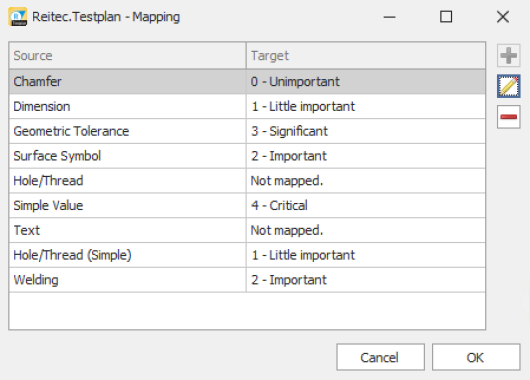Cancel the mapping dialog
Screen dimensions: 530x380
[380, 357]
